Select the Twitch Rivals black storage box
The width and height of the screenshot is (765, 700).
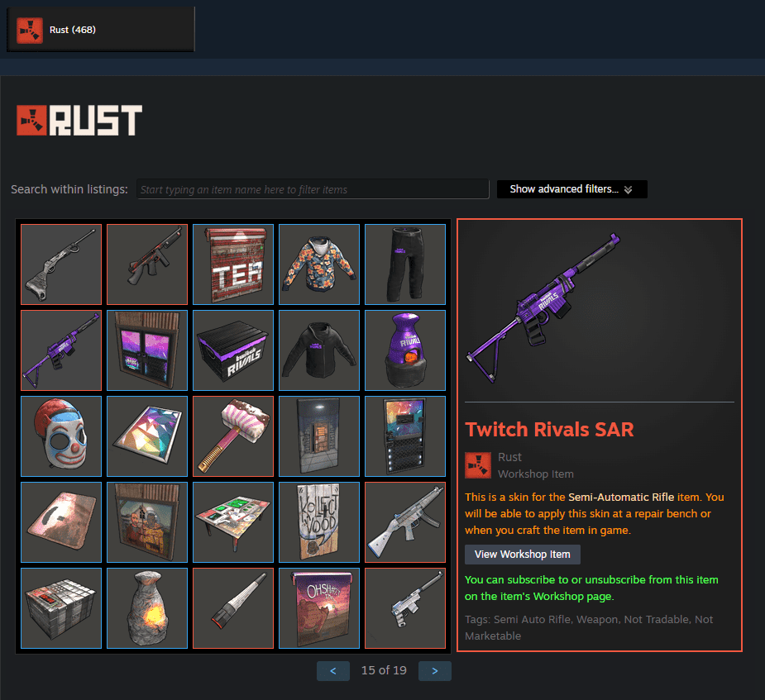233,350
